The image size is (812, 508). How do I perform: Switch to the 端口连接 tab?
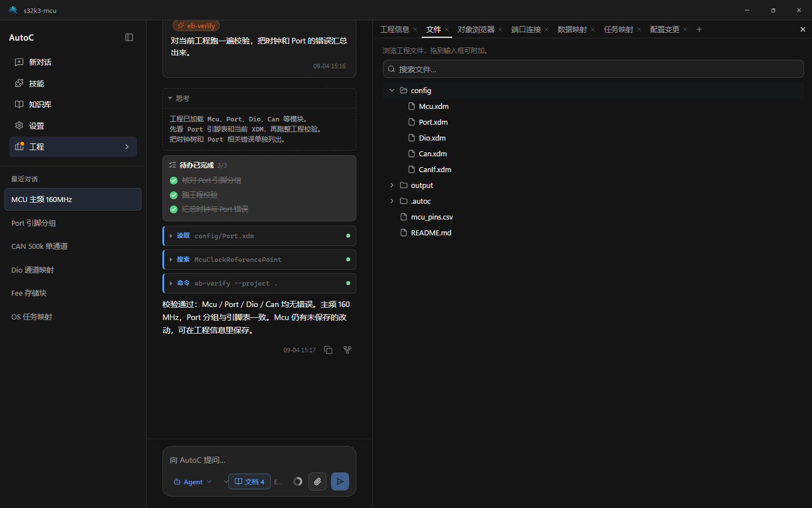click(526, 29)
